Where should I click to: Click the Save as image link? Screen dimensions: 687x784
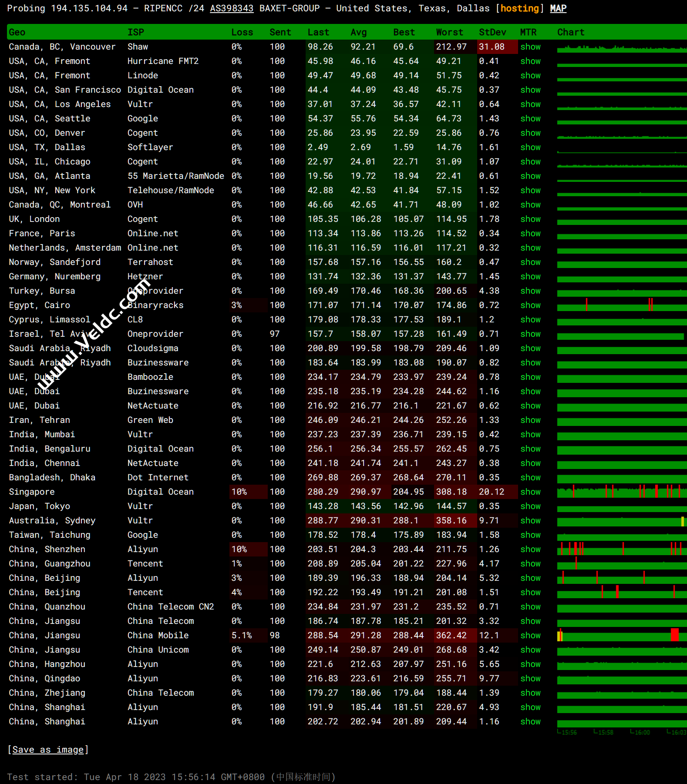tap(48, 750)
